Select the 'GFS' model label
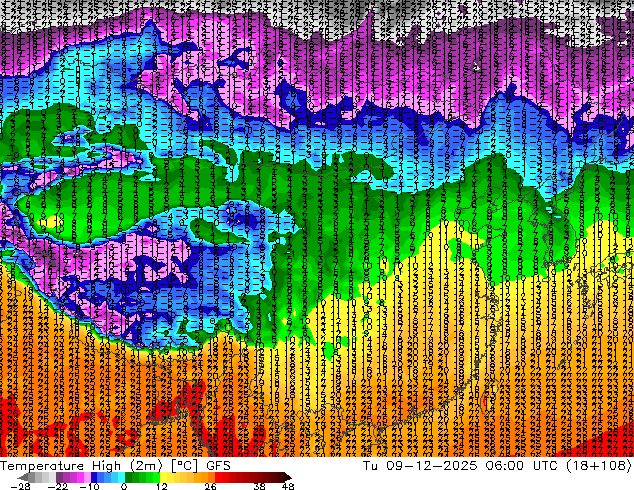This screenshot has height=490, width=634. (x=218, y=466)
